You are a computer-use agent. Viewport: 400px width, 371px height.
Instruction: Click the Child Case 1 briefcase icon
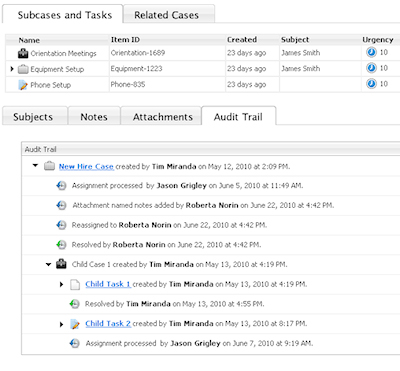[x=61, y=264]
